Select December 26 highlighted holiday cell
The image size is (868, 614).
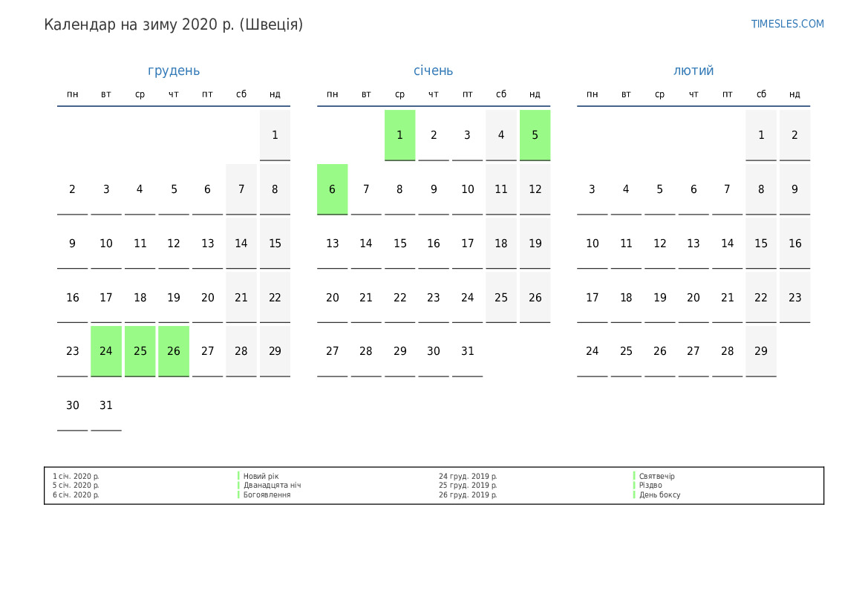[174, 351]
